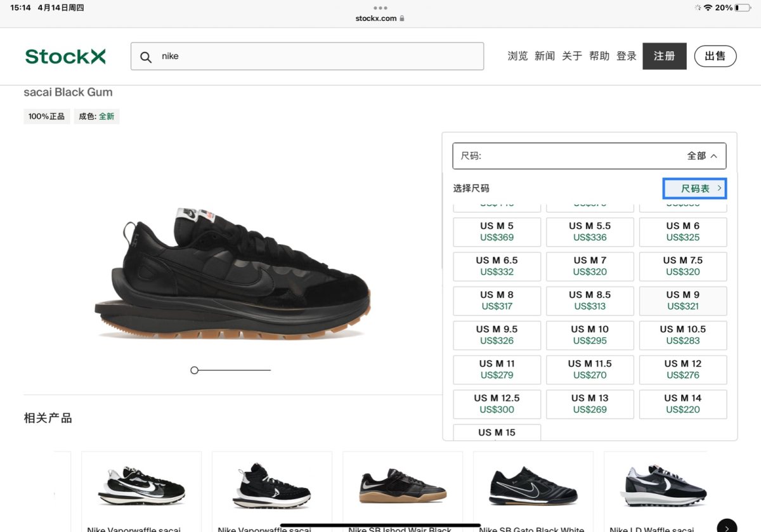Open the Nike SB Gato Black White card
The image size is (761, 532).
[x=533, y=491]
